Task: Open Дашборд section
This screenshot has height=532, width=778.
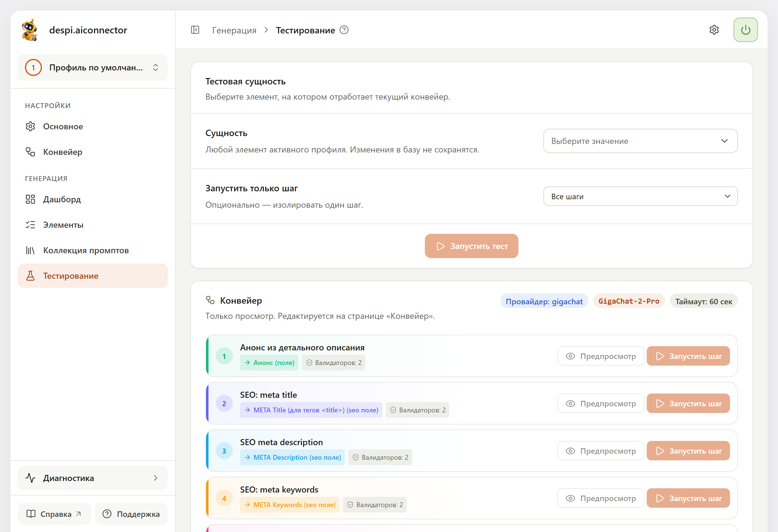Action: [x=92, y=199]
